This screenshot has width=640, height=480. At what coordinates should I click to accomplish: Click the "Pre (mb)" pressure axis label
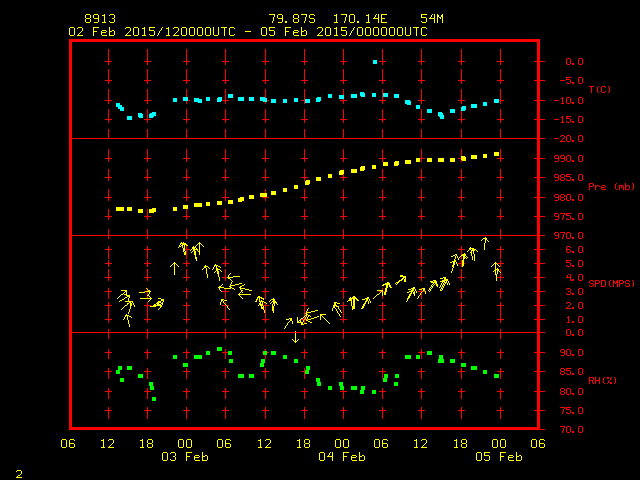click(611, 187)
